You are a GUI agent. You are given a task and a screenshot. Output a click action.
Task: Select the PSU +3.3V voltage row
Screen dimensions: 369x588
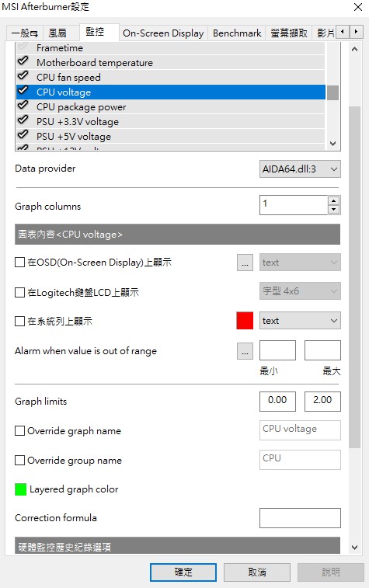pos(171,121)
